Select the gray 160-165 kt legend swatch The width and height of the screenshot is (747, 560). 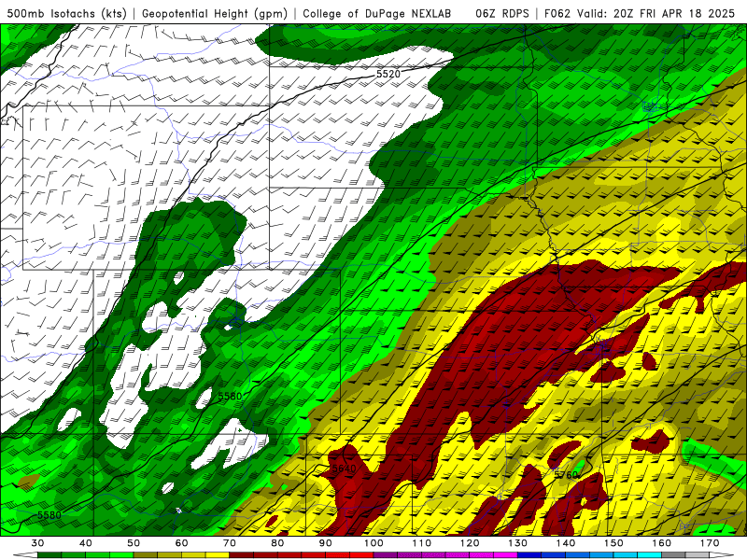(x=673, y=555)
